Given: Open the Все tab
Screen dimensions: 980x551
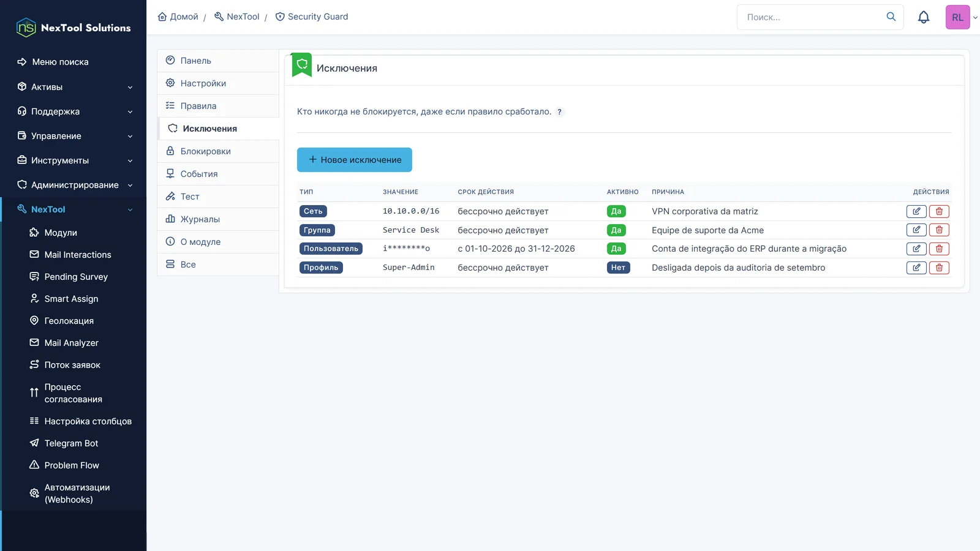Looking at the screenshot, I should coord(218,264).
